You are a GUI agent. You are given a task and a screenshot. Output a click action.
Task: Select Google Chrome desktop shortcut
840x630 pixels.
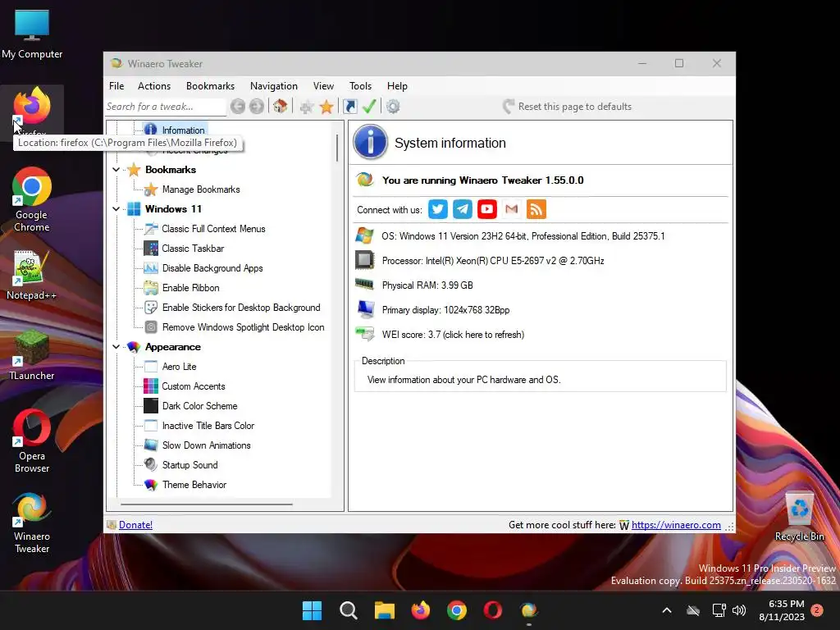tap(32, 199)
